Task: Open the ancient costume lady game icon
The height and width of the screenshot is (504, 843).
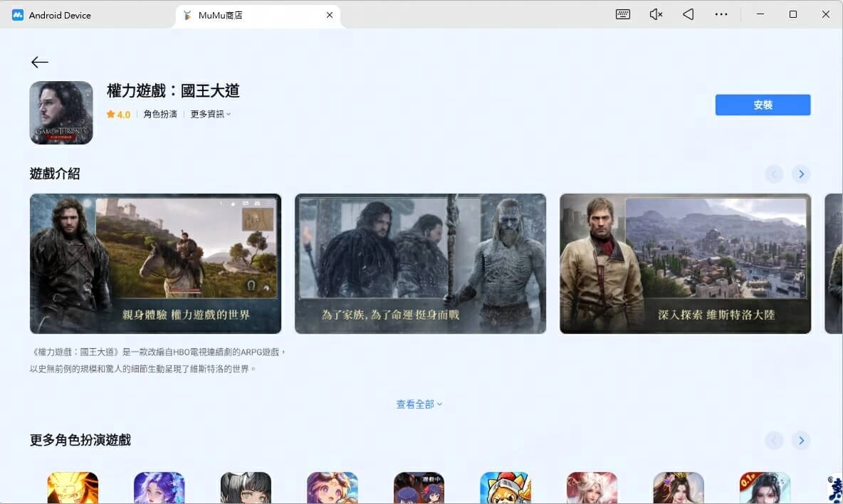Action: point(679,488)
